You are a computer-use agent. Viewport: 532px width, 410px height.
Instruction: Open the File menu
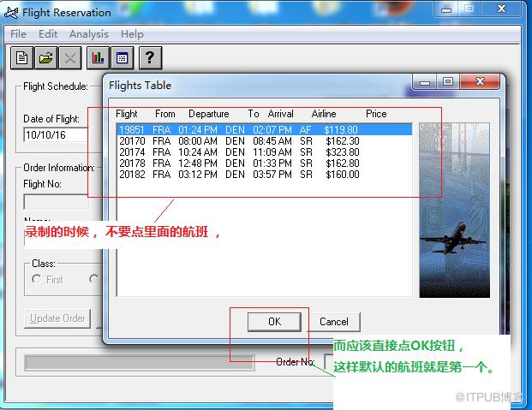coord(18,34)
